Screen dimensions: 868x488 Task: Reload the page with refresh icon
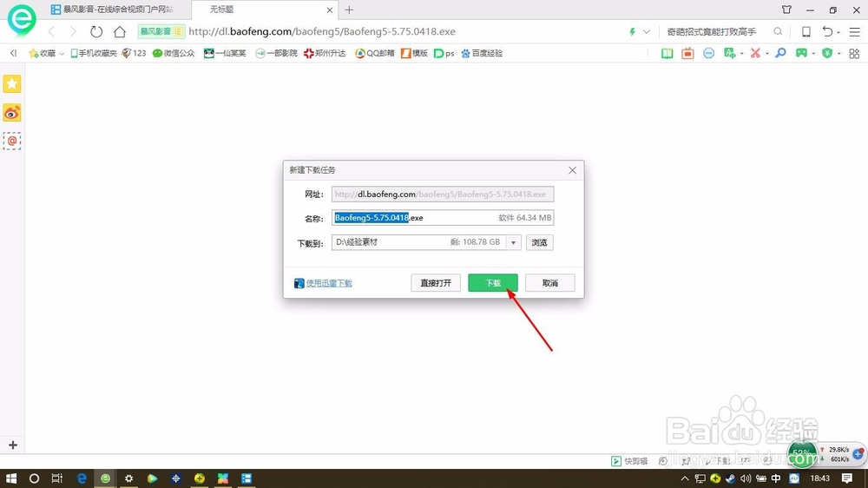click(x=96, y=31)
